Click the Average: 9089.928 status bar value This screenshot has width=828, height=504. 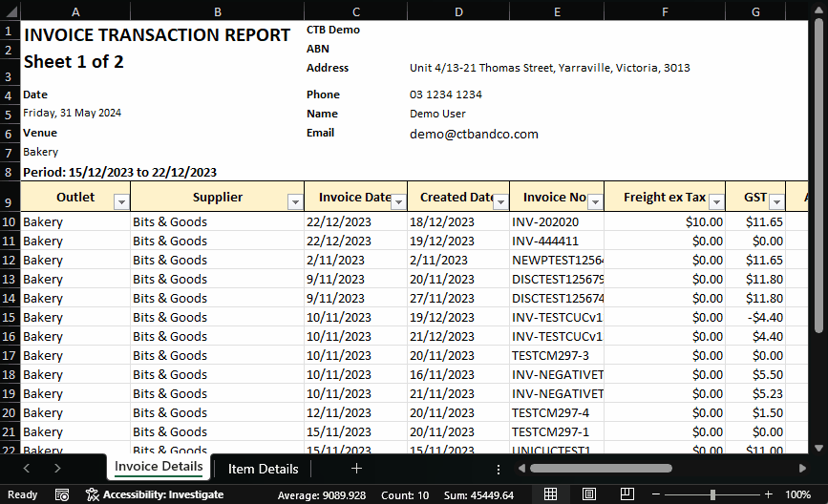(322, 495)
